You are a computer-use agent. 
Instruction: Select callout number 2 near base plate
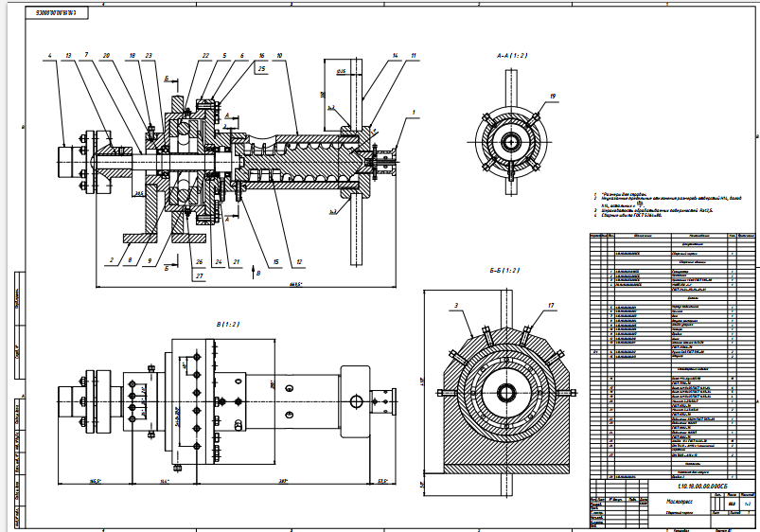111,260
